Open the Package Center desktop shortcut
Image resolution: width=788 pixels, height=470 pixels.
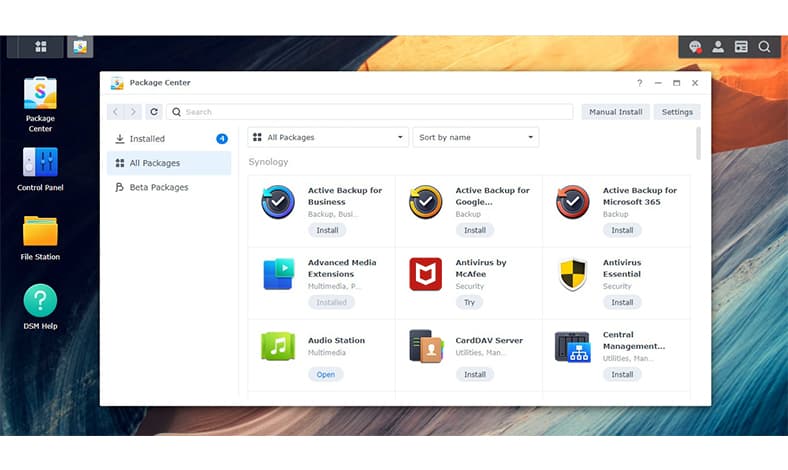pos(40,105)
